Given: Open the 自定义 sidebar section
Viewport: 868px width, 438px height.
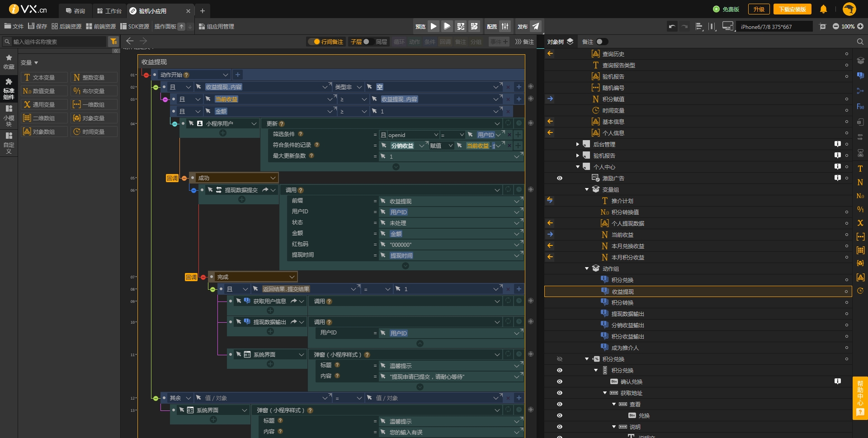Looking at the screenshot, I should (9, 142).
